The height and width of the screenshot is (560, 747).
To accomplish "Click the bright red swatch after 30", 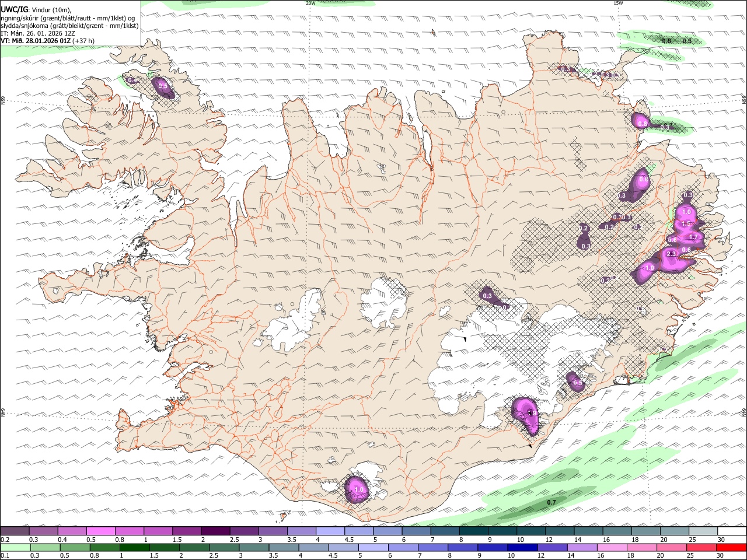I will coord(731,548).
